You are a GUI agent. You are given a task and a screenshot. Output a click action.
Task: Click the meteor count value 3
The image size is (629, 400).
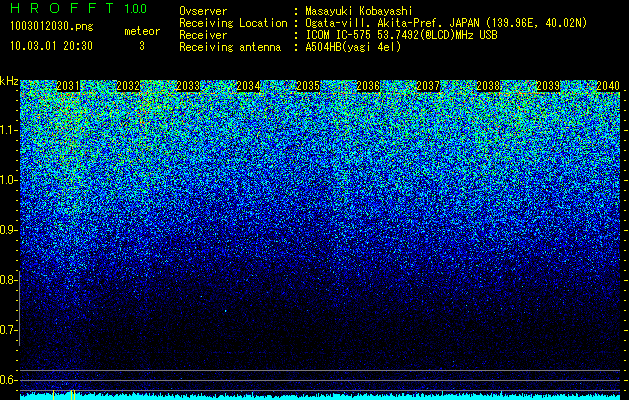click(142, 46)
